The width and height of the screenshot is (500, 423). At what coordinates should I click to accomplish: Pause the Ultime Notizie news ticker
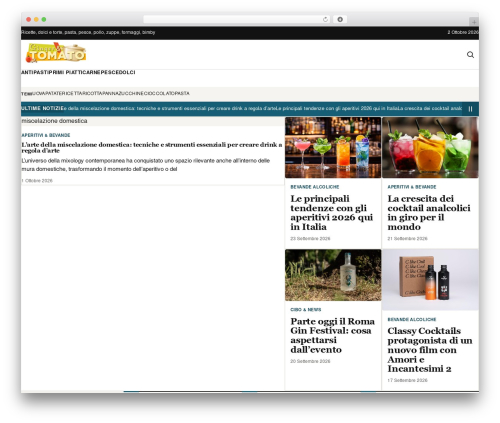470,109
